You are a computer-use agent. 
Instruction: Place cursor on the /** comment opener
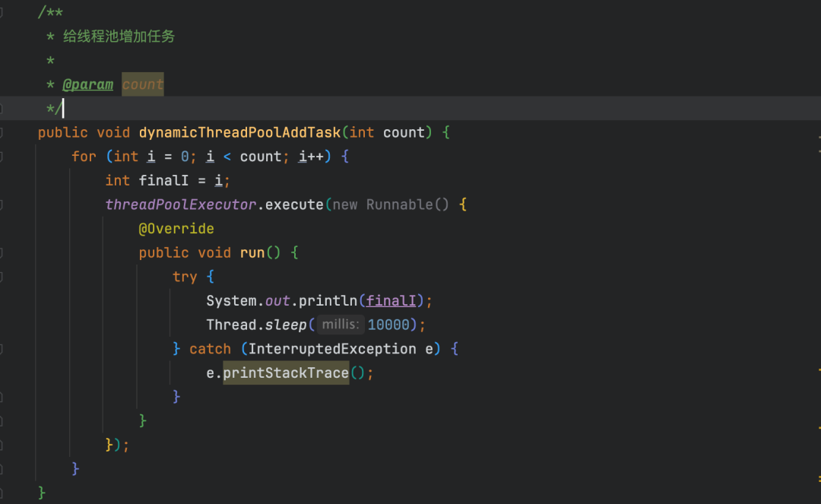(x=50, y=12)
